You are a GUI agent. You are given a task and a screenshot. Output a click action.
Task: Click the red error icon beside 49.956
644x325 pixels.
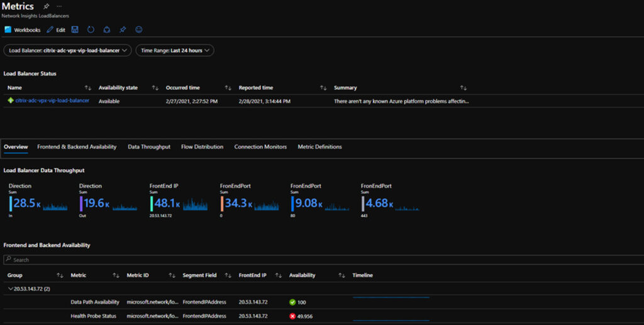pos(292,316)
